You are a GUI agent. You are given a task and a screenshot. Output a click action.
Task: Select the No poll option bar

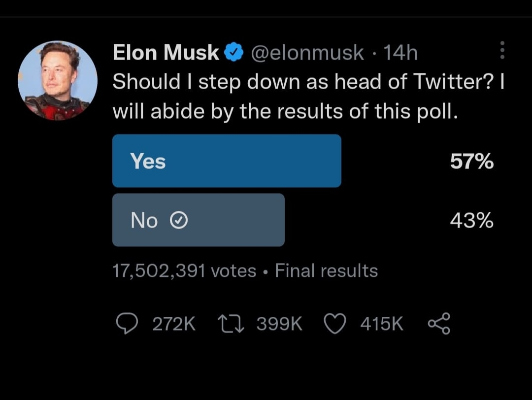click(x=199, y=220)
